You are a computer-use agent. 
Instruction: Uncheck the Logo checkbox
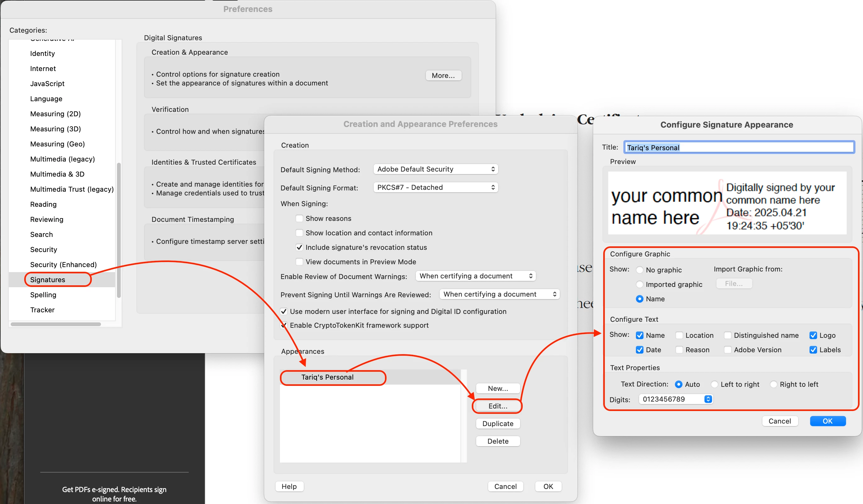tap(813, 335)
